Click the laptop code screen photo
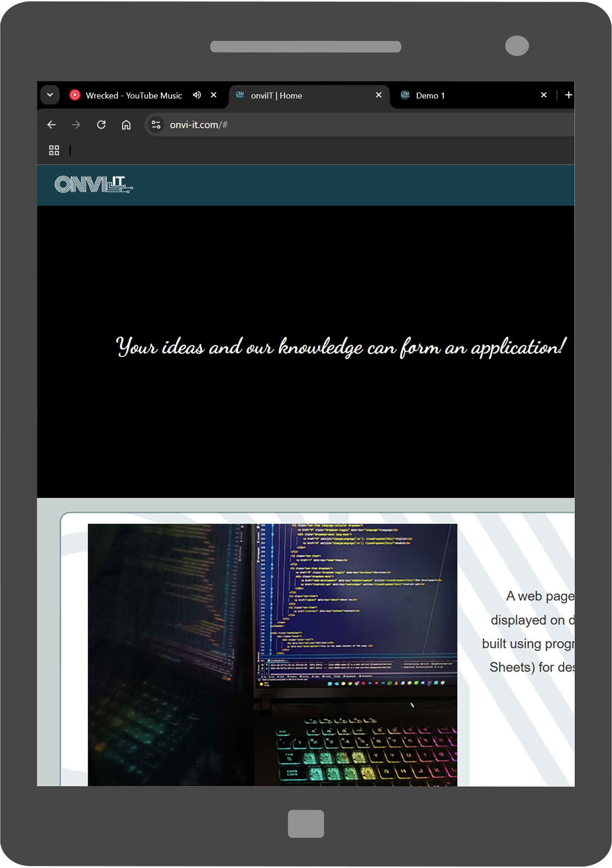Viewport: 612px width, 868px height. tap(272, 654)
